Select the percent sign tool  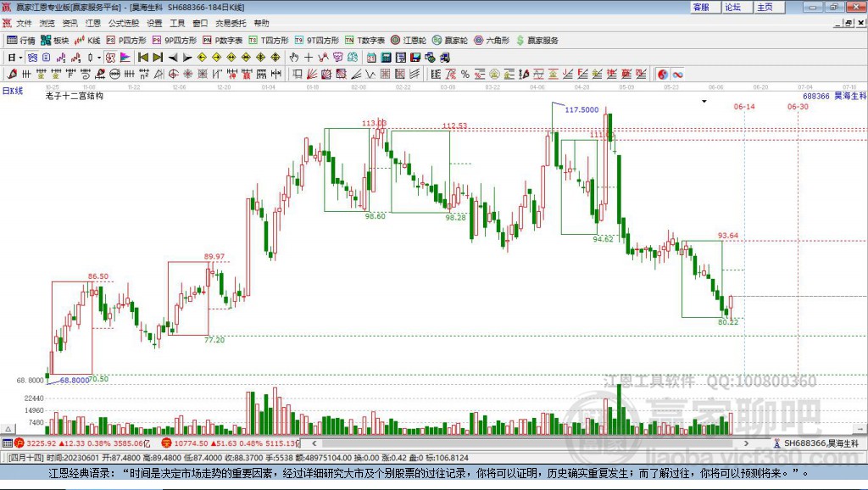[465, 75]
